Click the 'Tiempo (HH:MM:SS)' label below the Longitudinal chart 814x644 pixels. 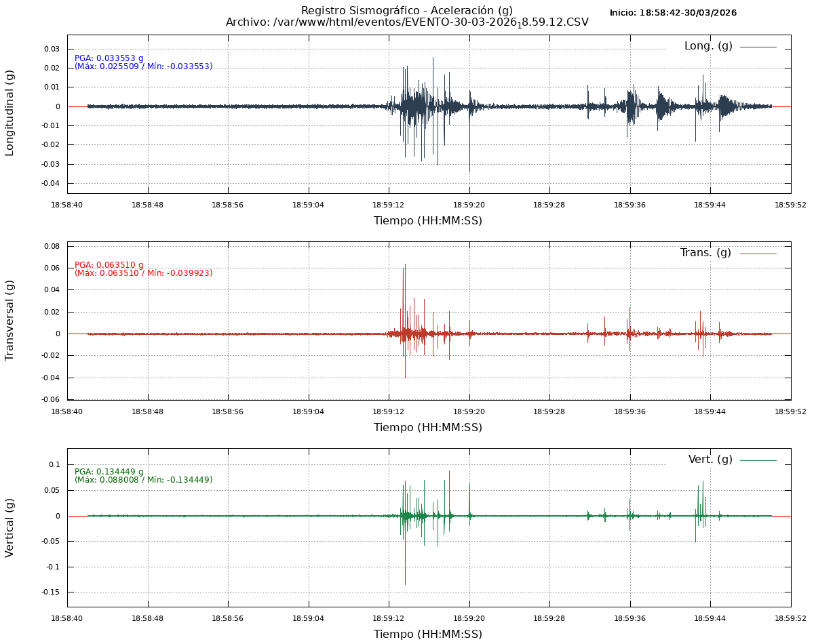click(x=428, y=220)
